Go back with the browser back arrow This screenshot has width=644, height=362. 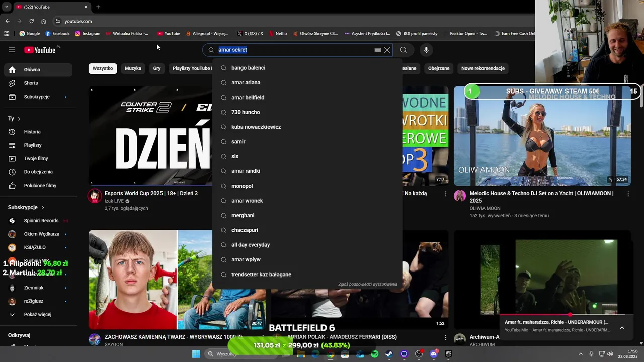point(7,21)
